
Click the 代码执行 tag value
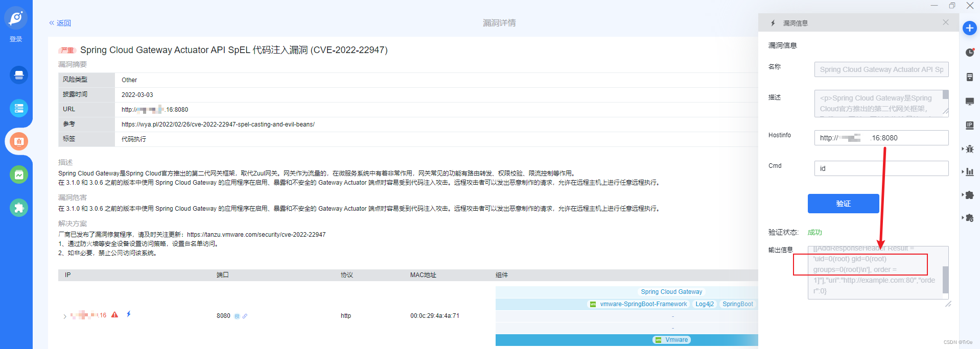click(134, 139)
